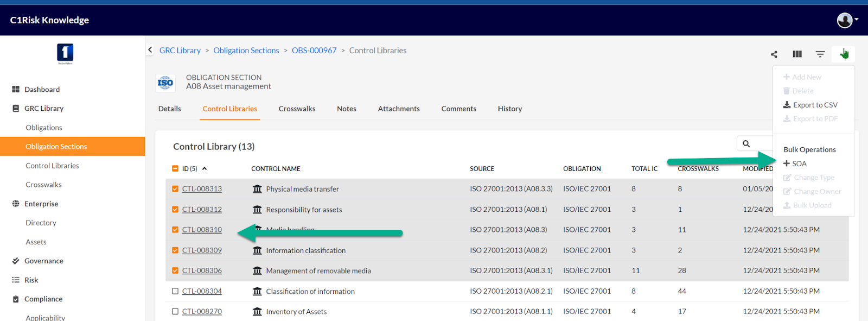868x321 pixels.
Task: Click the Risk list icon
Action: click(x=16, y=280)
